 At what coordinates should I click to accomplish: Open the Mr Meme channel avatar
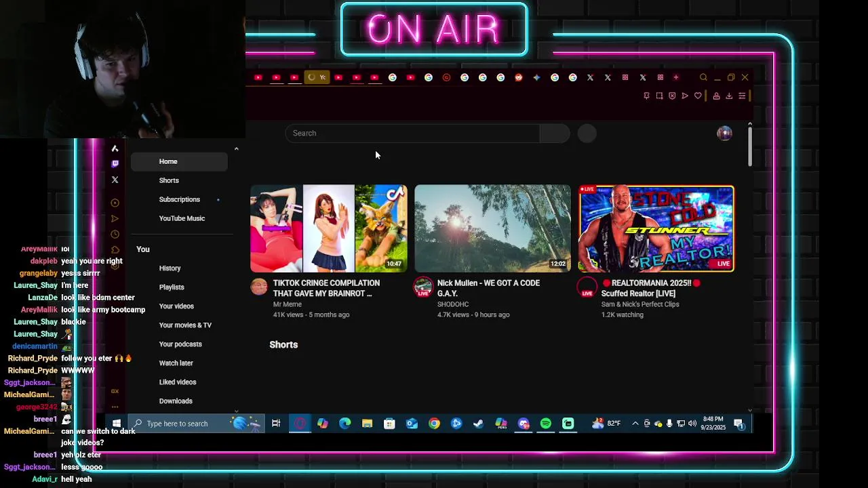(259, 287)
